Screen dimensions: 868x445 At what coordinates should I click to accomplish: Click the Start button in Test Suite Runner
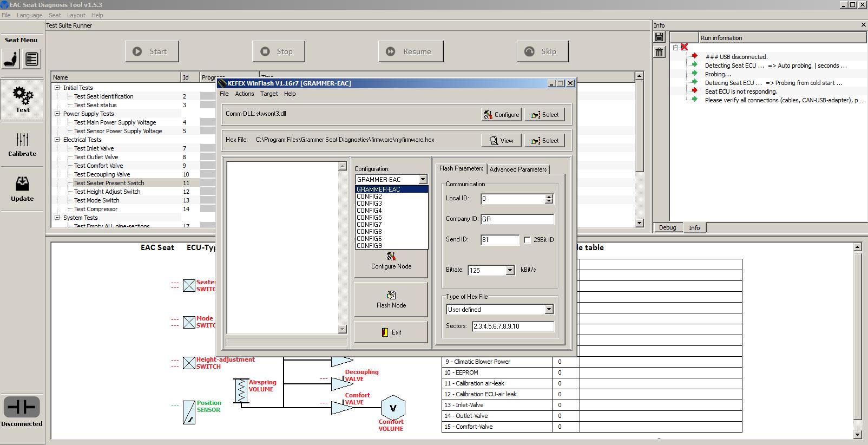tap(152, 51)
